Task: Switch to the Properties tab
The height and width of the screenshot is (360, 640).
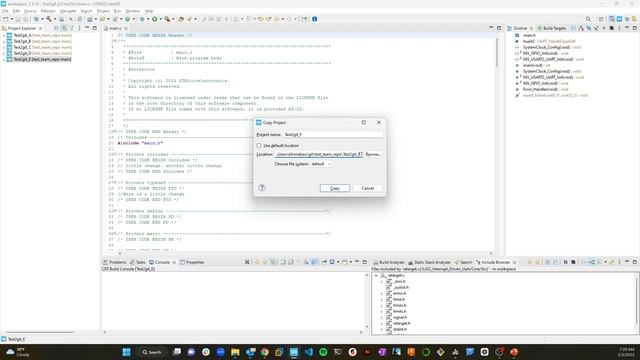Action: click(x=192, y=262)
